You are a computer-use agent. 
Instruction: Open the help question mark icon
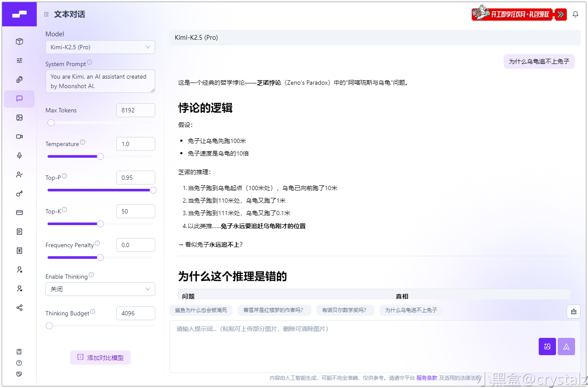pos(19,363)
